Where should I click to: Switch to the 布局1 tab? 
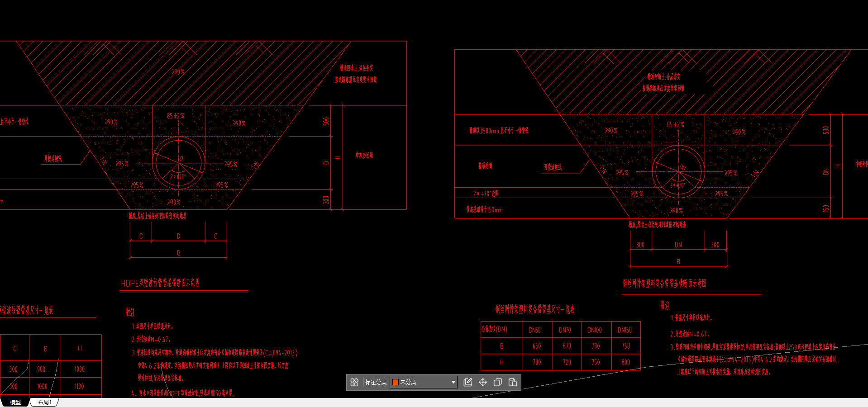coord(44,402)
